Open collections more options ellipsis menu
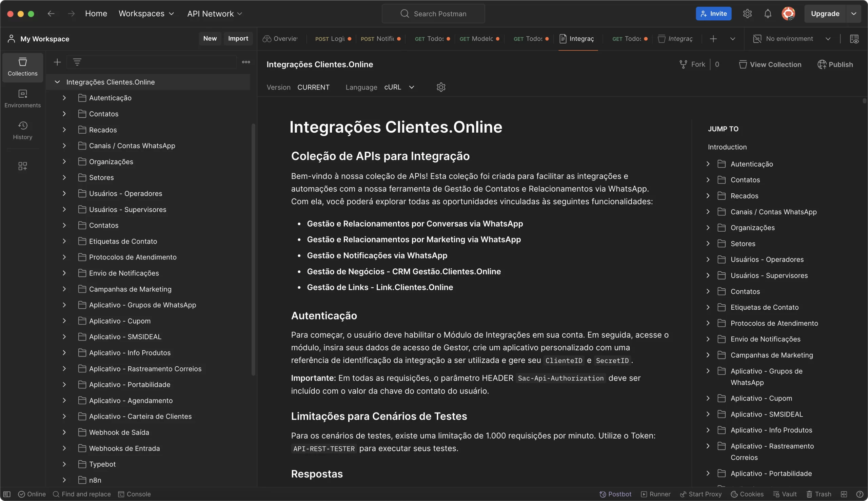The width and height of the screenshot is (868, 501). [246, 62]
